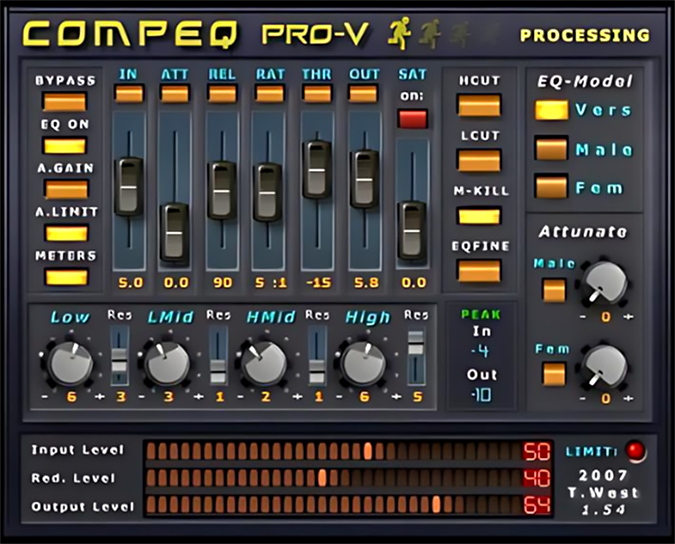Click the LMid band Res slider
Viewport: 675px width, 544px height.
[218, 355]
